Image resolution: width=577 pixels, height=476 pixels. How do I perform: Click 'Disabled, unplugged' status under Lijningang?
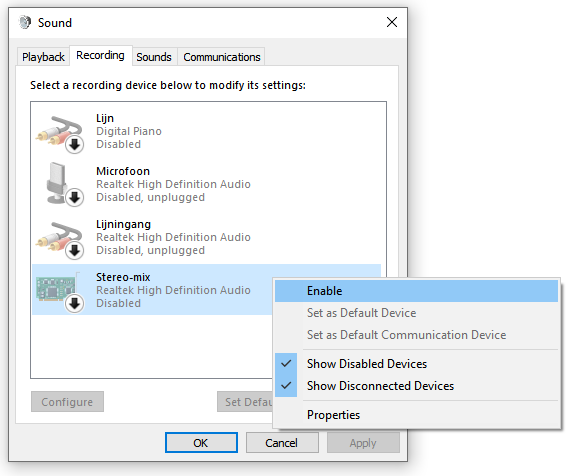coord(151,251)
